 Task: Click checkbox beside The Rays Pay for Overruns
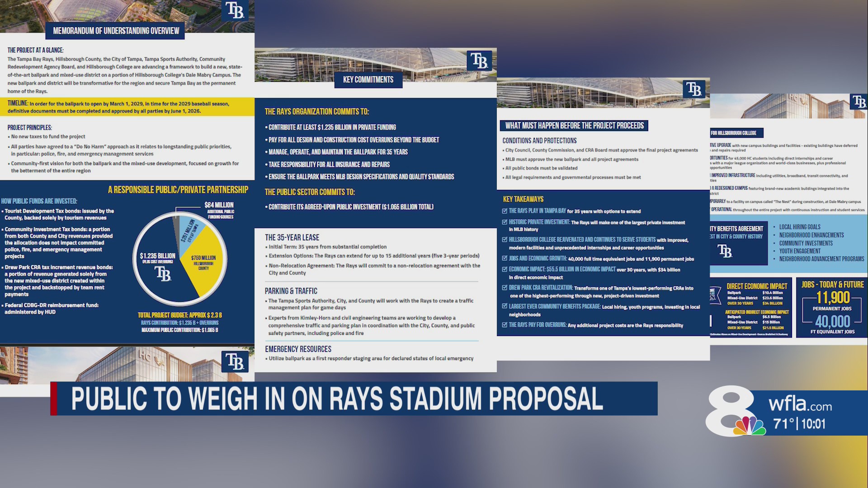(x=505, y=325)
